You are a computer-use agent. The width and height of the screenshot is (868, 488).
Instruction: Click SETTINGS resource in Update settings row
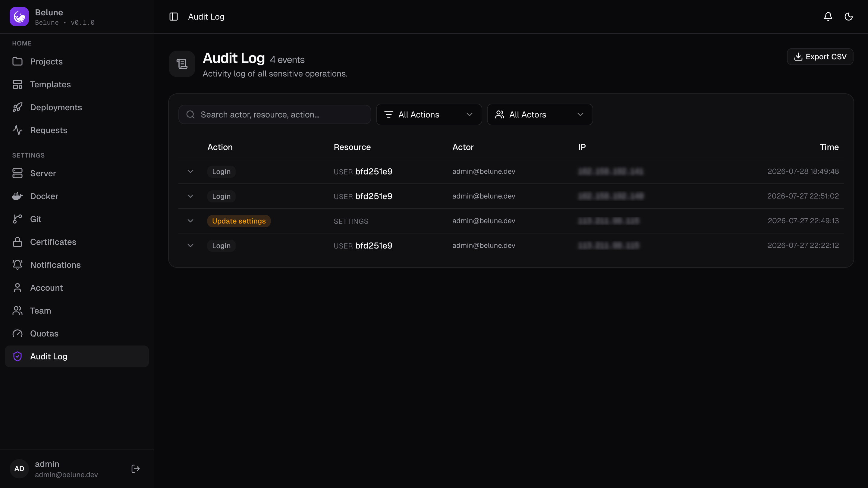pyautogui.click(x=351, y=221)
